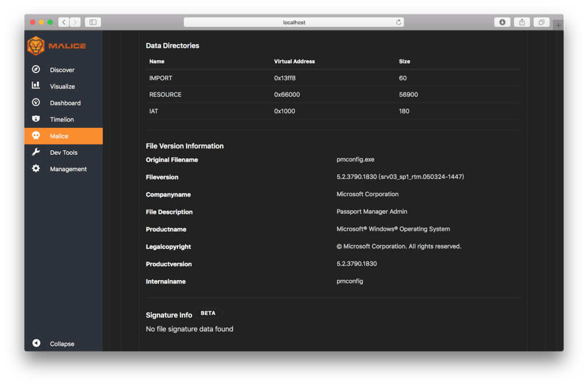Viewport: 588px width, 386px height.
Task: Click the Microsoft Corporation company value
Action: point(367,194)
